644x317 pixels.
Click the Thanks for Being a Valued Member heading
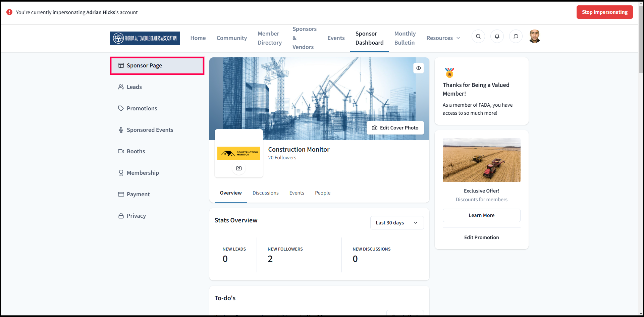[x=476, y=89]
